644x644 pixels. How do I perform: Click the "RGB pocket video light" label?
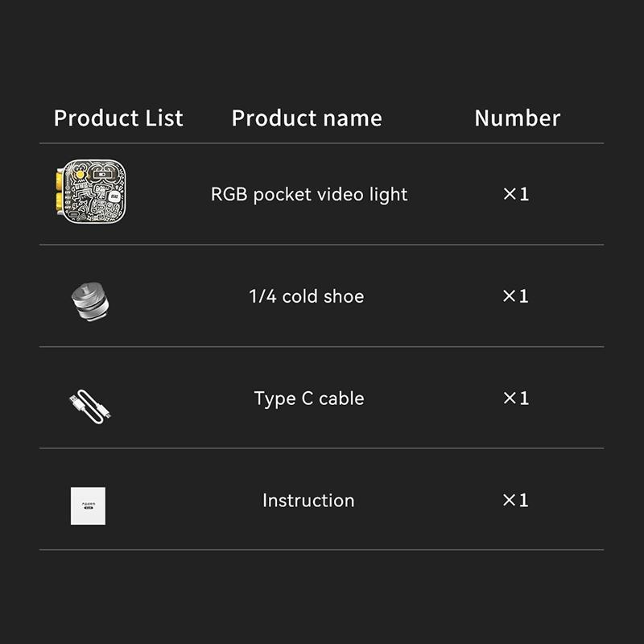click(309, 194)
